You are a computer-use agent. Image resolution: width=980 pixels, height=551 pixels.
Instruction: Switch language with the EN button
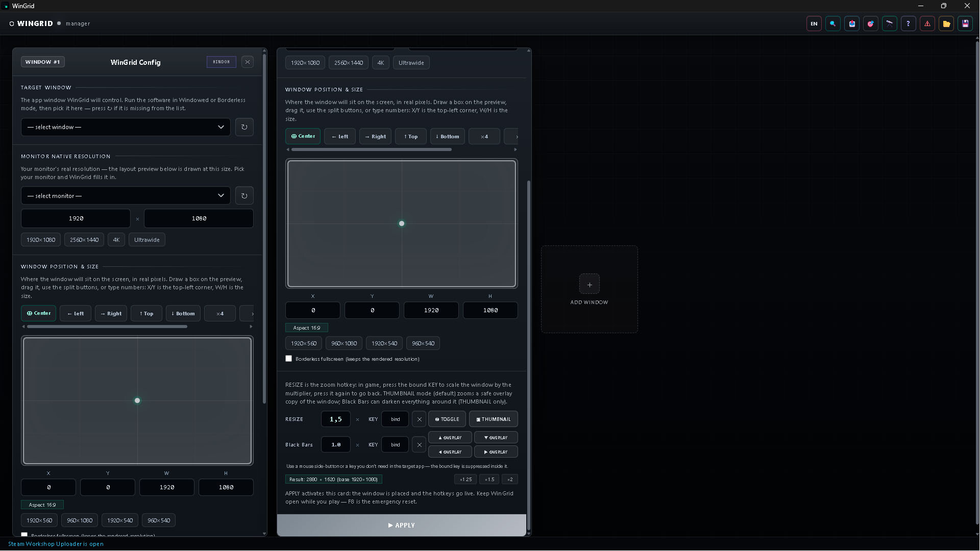(x=814, y=23)
